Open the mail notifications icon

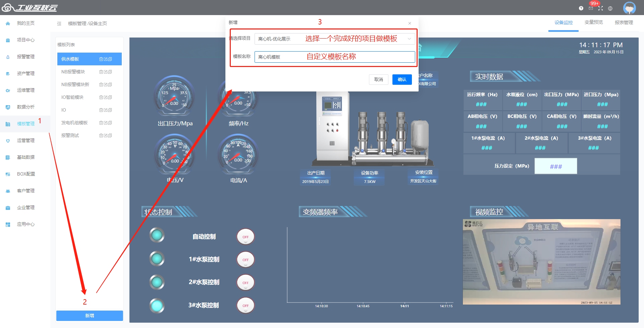pos(591,8)
